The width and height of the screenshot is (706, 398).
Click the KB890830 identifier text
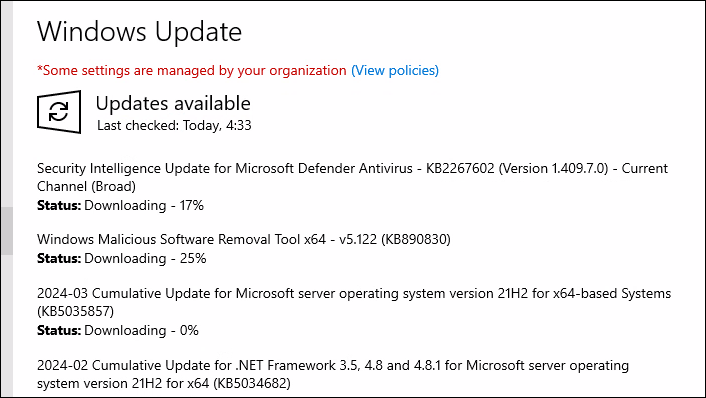[416, 239]
